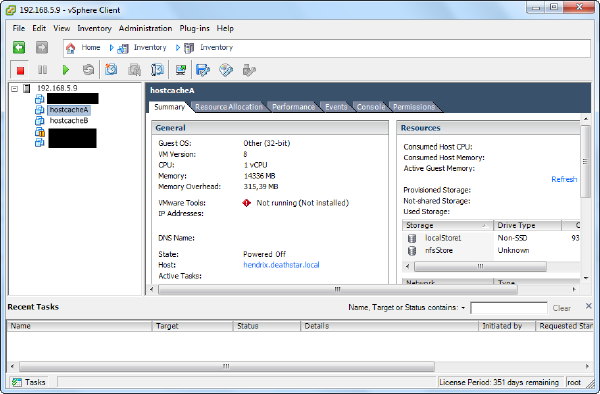Screen dimensions: 600x394
Task: Select hostcacheA in inventory tree
Action: (69, 110)
